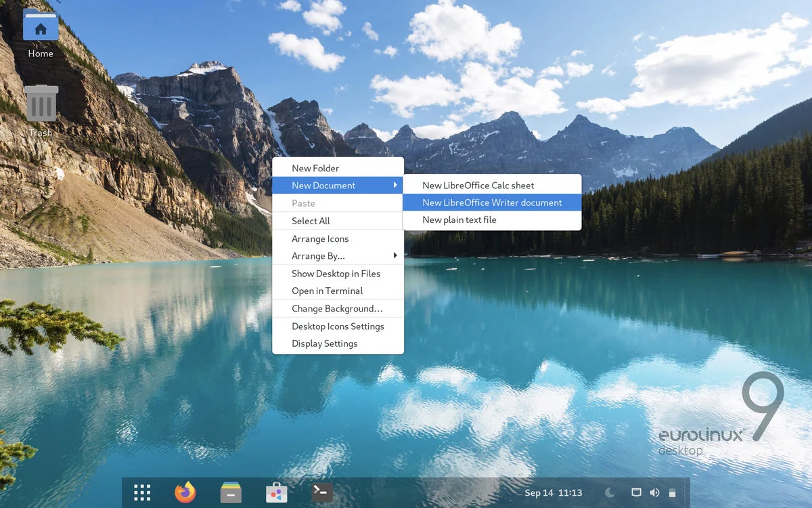Image resolution: width=812 pixels, height=508 pixels.
Task: Open the Software store from the taskbar
Action: pyautogui.click(x=276, y=492)
